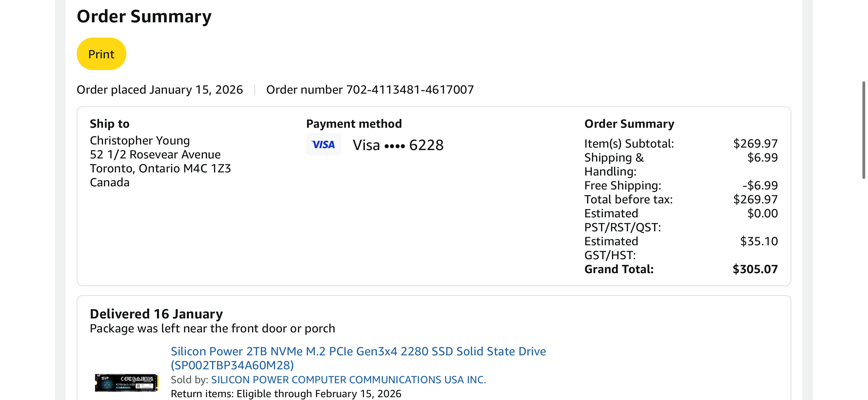Click the 52 1/2 Rosevear Avenue address line
The width and height of the screenshot is (868, 400).
pyautogui.click(x=155, y=154)
